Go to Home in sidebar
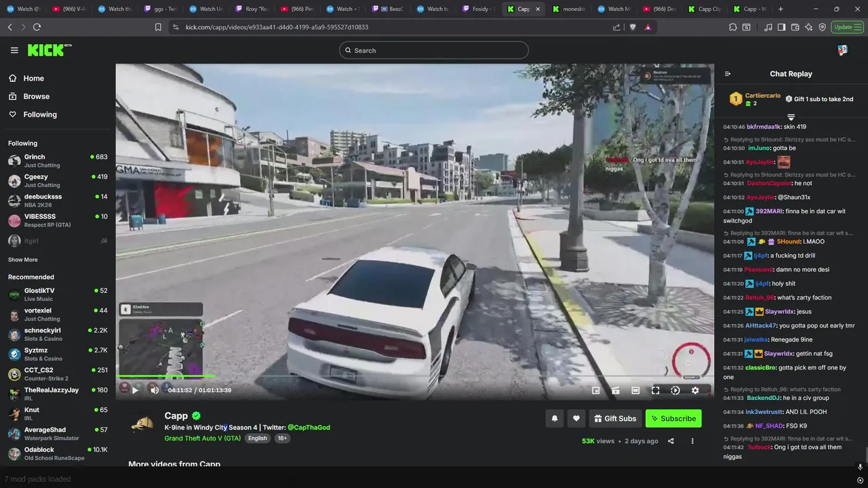 tap(27, 78)
